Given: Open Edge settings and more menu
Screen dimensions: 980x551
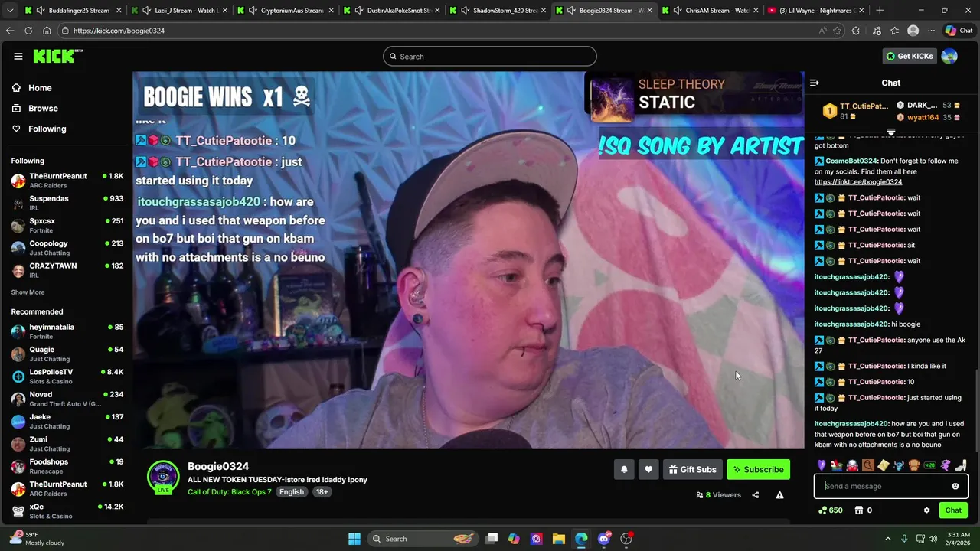Looking at the screenshot, I should 931,31.
